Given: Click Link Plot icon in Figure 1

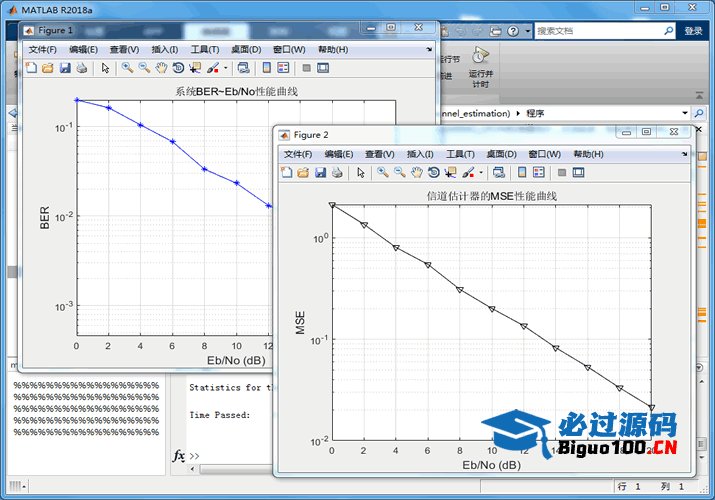Looking at the screenshot, I should tap(244, 68).
